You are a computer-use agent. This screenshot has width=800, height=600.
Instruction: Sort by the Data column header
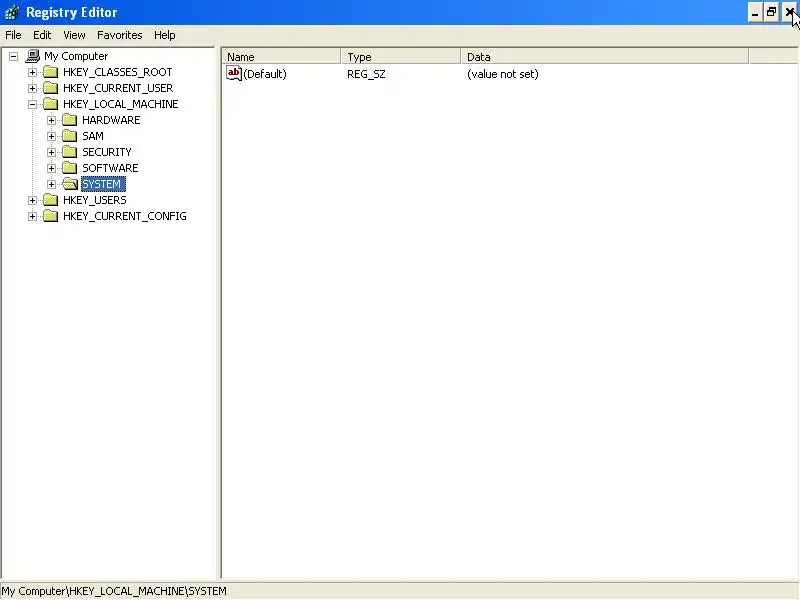click(x=605, y=57)
